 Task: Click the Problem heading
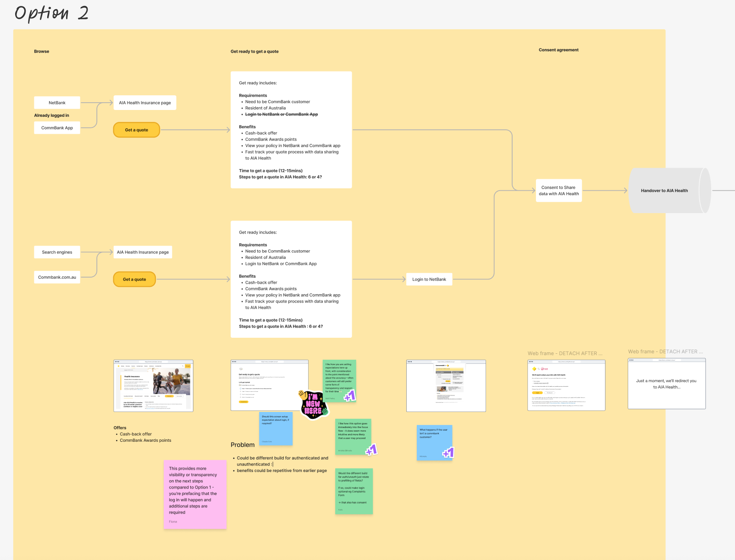click(243, 445)
